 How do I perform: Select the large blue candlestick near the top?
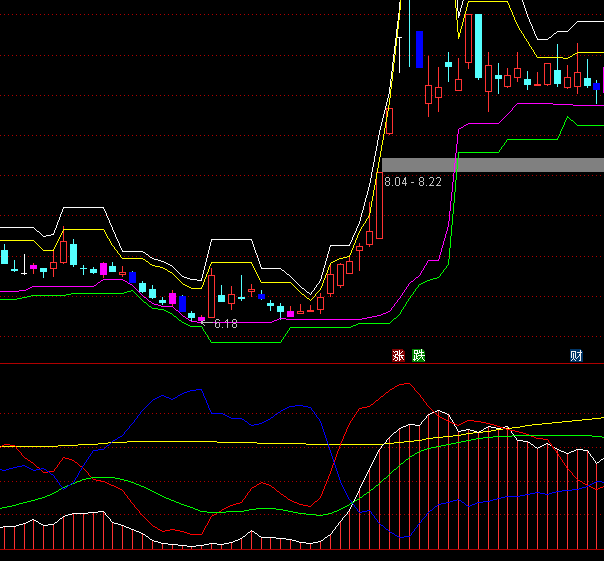tap(420, 49)
